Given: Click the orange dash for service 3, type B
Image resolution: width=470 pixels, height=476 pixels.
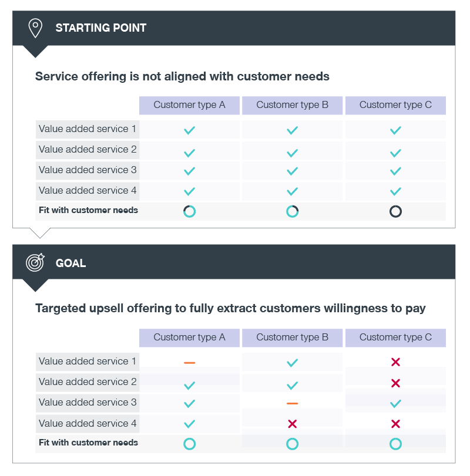Looking at the screenshot, I should pyautogui.click(x=292, y=403).
